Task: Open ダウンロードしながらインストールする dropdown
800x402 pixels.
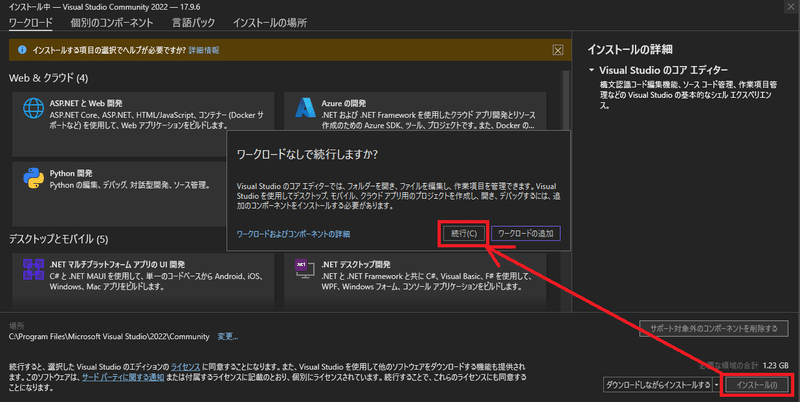Action: [658, 385]
